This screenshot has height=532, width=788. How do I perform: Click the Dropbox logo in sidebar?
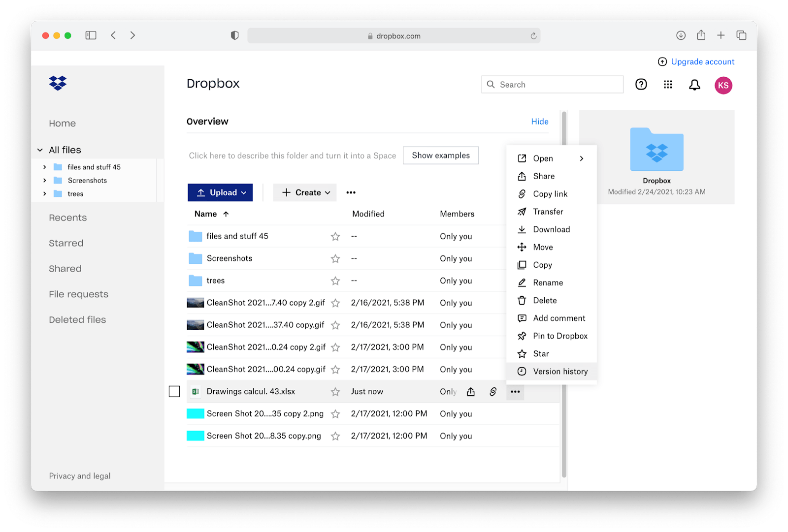tap(58, 83)
